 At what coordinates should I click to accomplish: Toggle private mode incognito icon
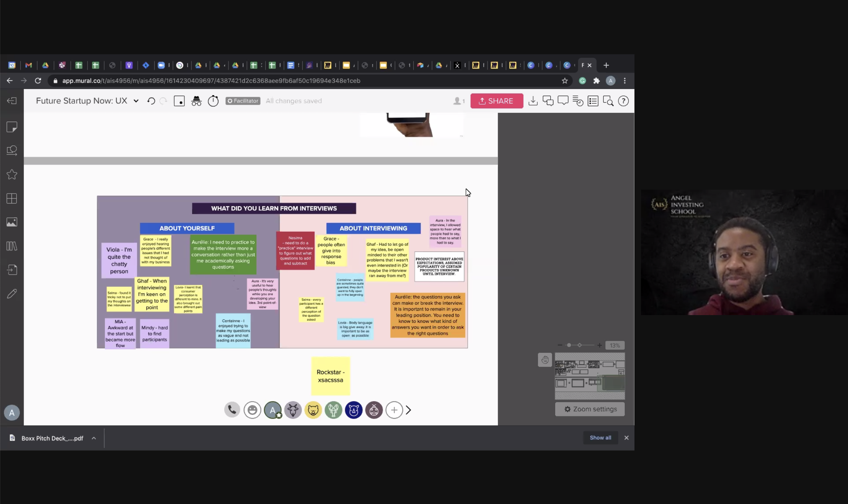click(196, 101)
